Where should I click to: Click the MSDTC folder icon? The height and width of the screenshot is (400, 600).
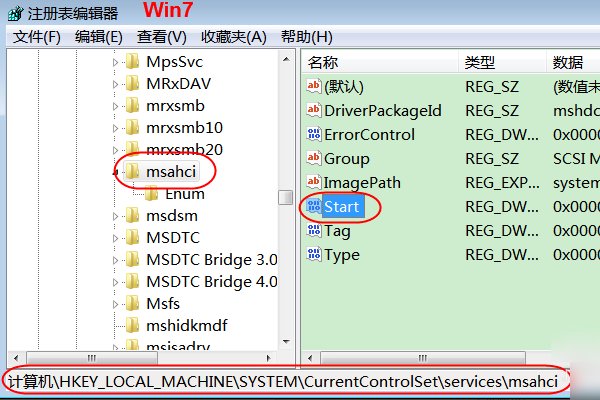132,237
